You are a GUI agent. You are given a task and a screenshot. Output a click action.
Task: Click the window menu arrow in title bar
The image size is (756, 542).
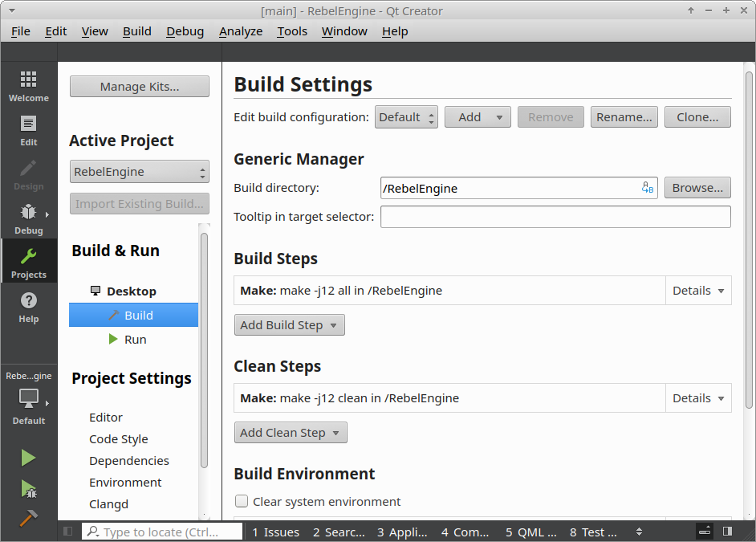[x=12, y=10]
